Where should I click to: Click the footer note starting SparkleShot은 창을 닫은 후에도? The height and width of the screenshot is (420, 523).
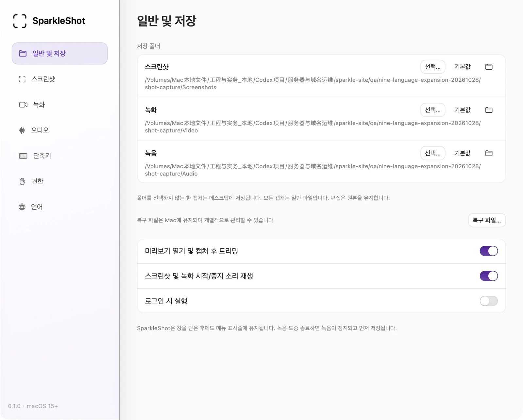point(267,328)
